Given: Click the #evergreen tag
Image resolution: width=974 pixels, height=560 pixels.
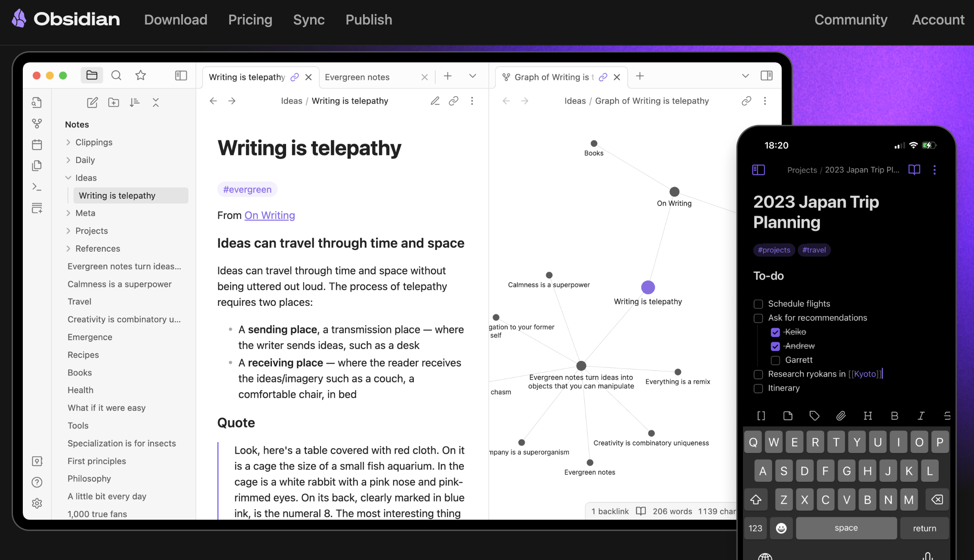Looking at the screenshot, I should pos(247,189).
